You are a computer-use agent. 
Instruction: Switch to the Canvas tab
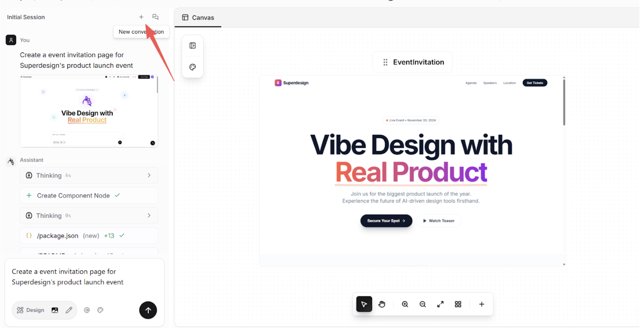[x=198, y=18]
